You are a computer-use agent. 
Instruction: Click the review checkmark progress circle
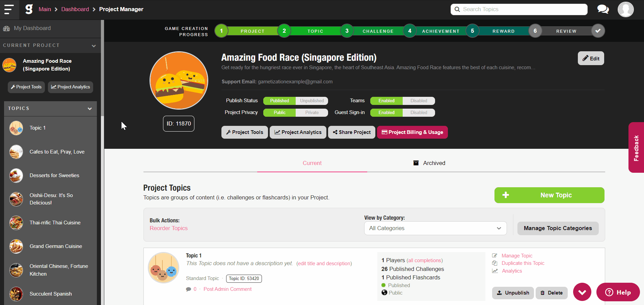point(598,31)
